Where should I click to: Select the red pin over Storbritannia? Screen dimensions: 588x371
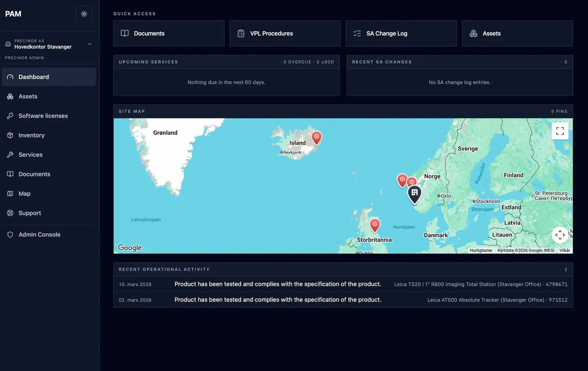click(x=375, y=226)
